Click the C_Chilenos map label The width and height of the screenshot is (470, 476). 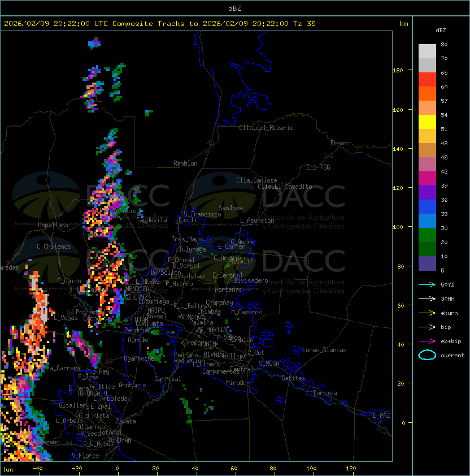tap(54, 246)
